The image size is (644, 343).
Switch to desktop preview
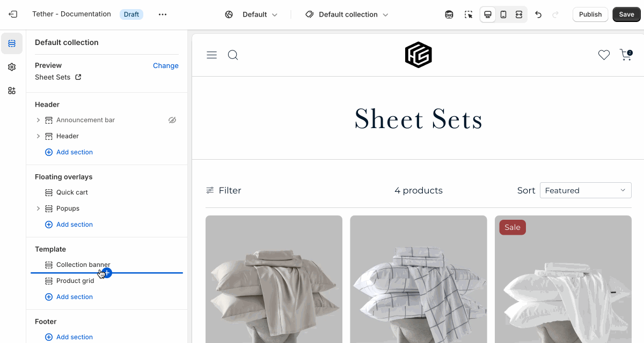point(488,14)
